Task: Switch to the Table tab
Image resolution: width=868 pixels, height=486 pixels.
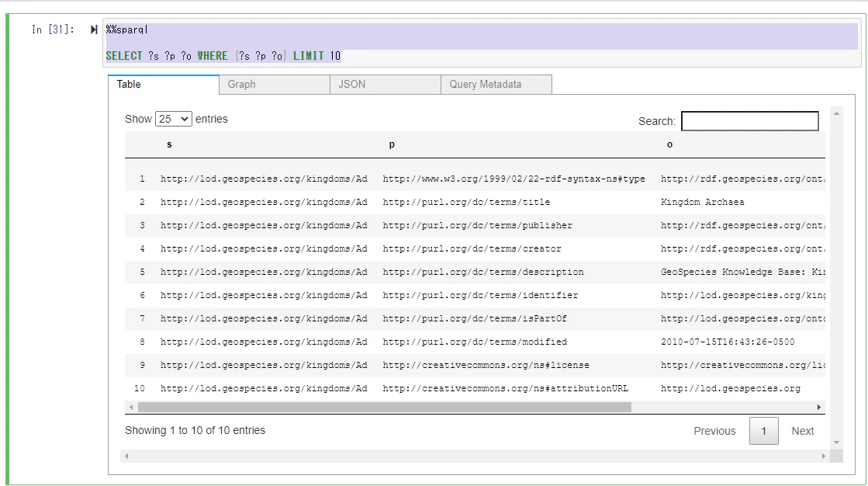Action: (164, 84)
